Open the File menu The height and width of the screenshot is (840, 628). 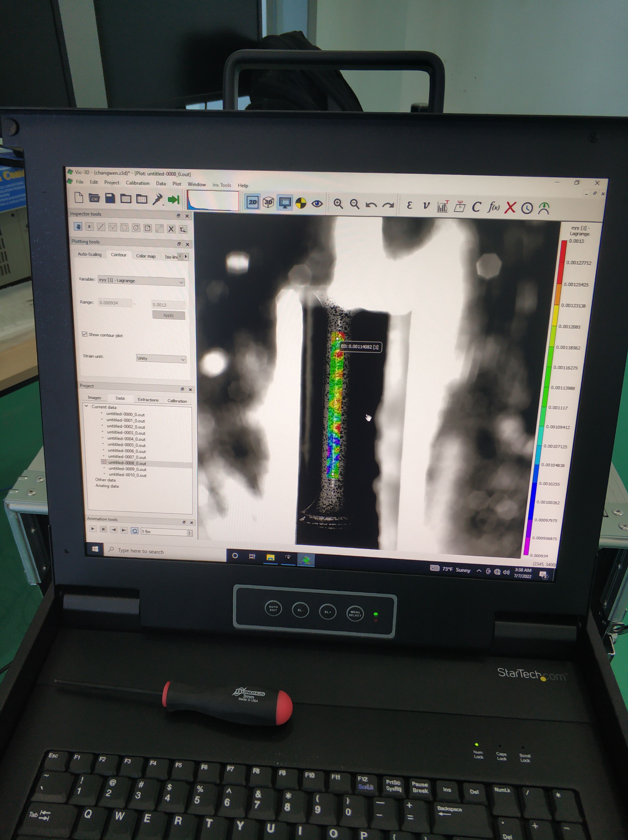80,182
